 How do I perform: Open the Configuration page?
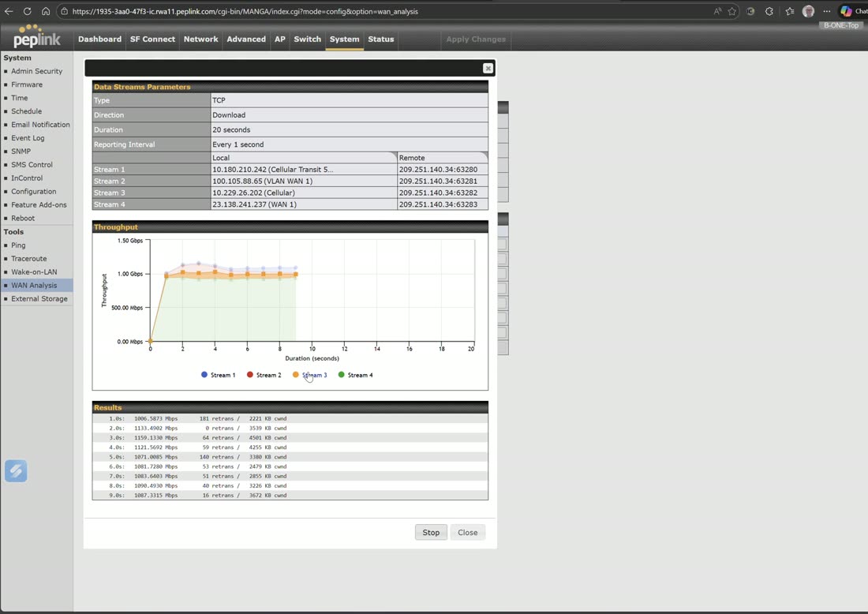[x=34, y=192]
